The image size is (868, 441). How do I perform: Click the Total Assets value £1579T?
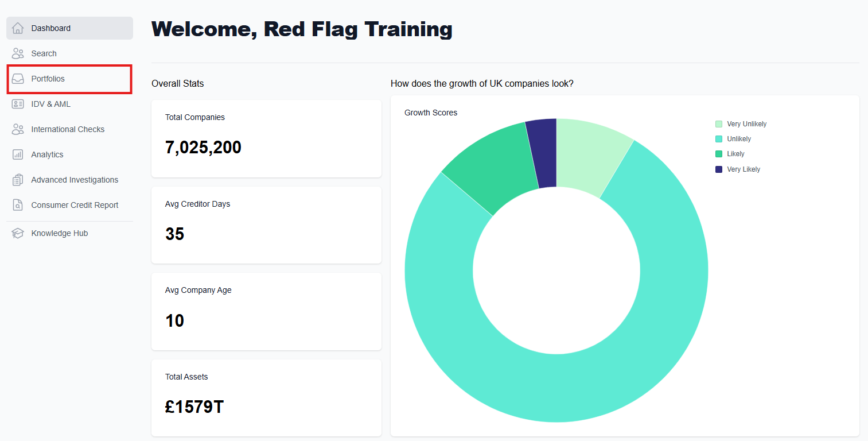(x=194, y=407)
